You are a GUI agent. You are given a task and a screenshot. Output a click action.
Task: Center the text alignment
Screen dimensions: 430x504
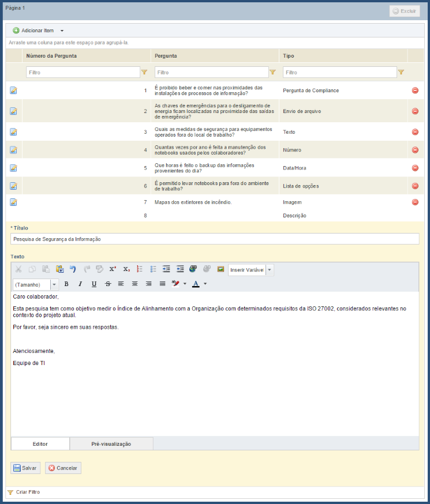pyautogui.click(x=134, y=284)
